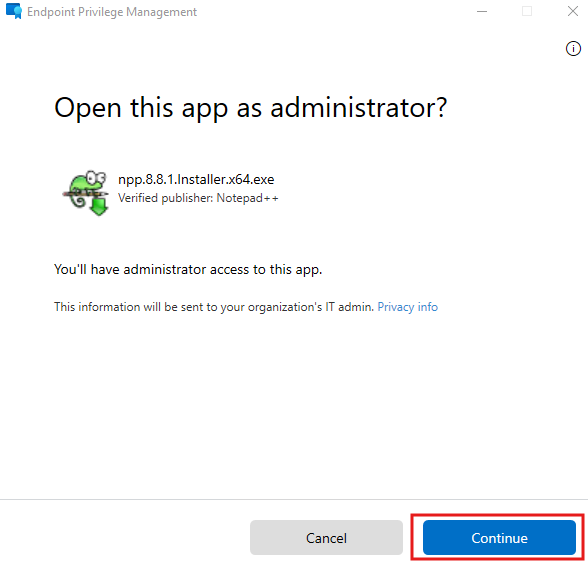Minimize the elevation dialog window
This screenshot has width=588, height=569.
(x=482, y=11)
